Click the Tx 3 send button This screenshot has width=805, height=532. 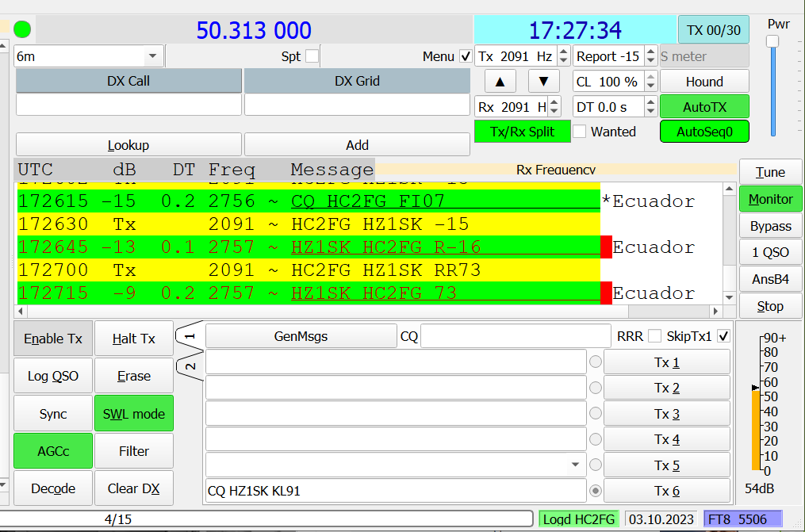coord(666,414)
